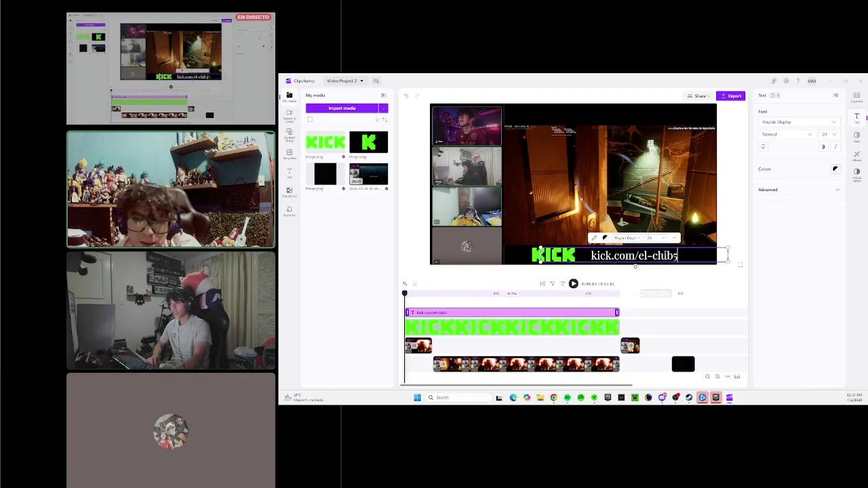Viewport: 868px width, 488px height.
Task: Select the green KICK image clip on the timeline
Action: [512, 327]
